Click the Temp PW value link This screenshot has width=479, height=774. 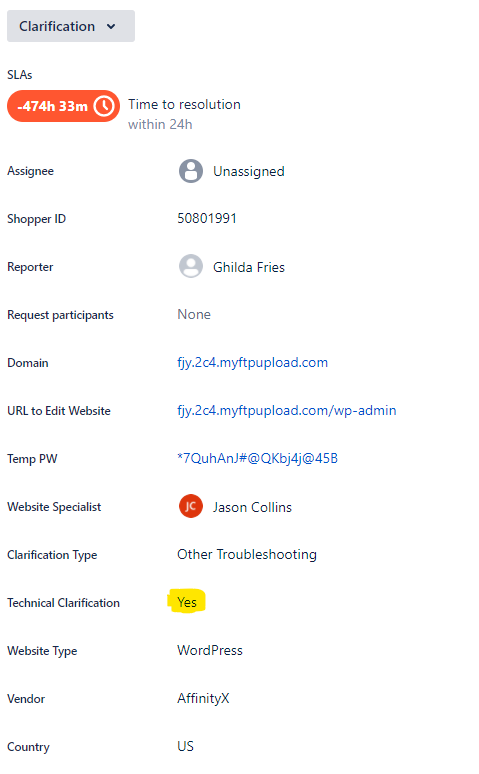click(257, 459)
